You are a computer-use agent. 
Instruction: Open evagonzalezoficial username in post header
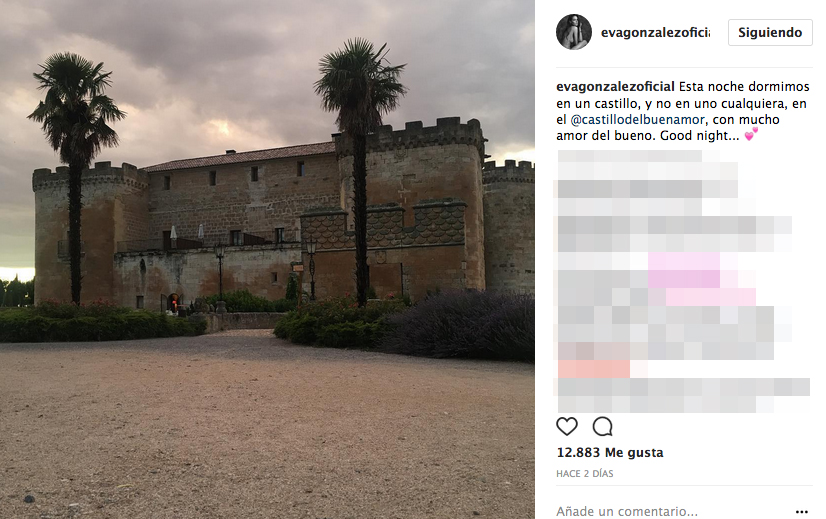(x=655, y=33)
